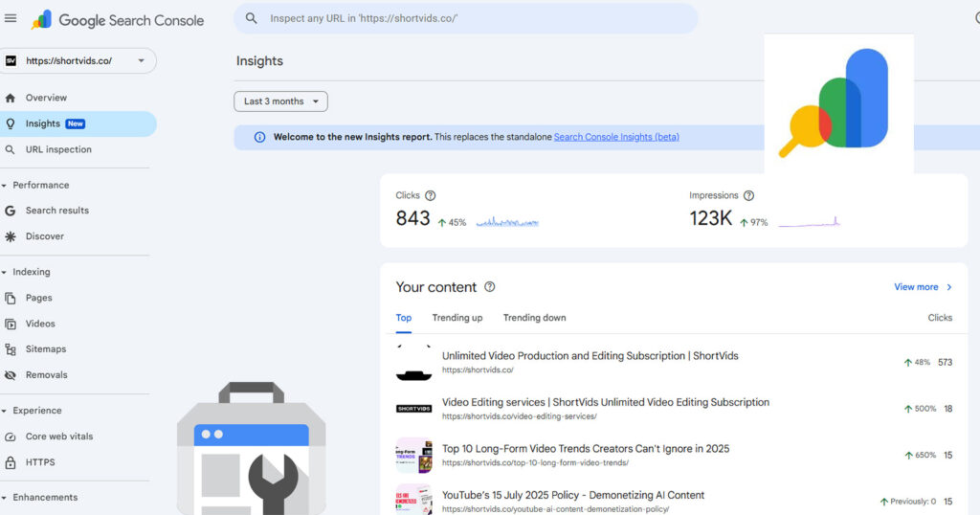Switch to the Trending down tab
Viewport: 980px width, 515px height.
(534, 318)
